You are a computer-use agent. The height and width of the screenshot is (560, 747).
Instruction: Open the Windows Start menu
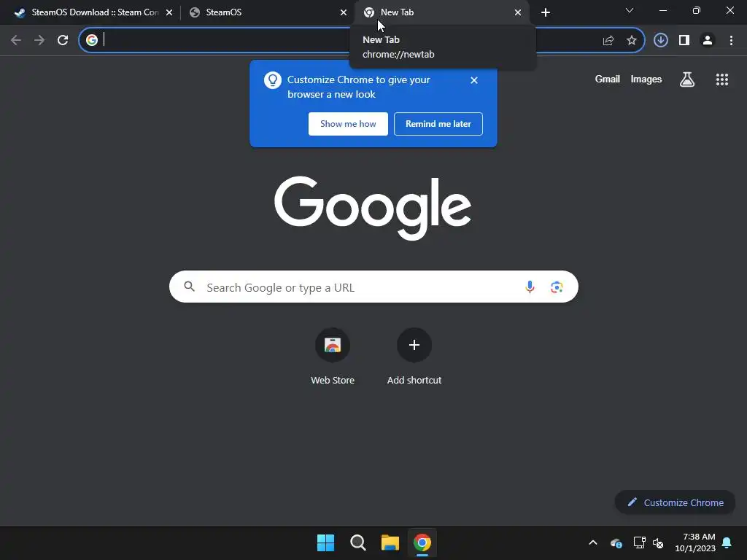[x=326, y=542]
